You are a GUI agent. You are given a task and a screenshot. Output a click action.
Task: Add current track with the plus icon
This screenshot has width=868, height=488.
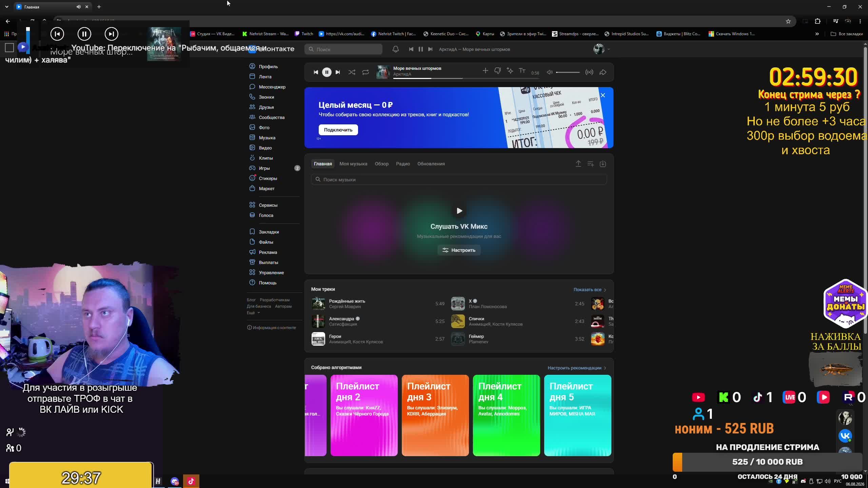(485, 70)
